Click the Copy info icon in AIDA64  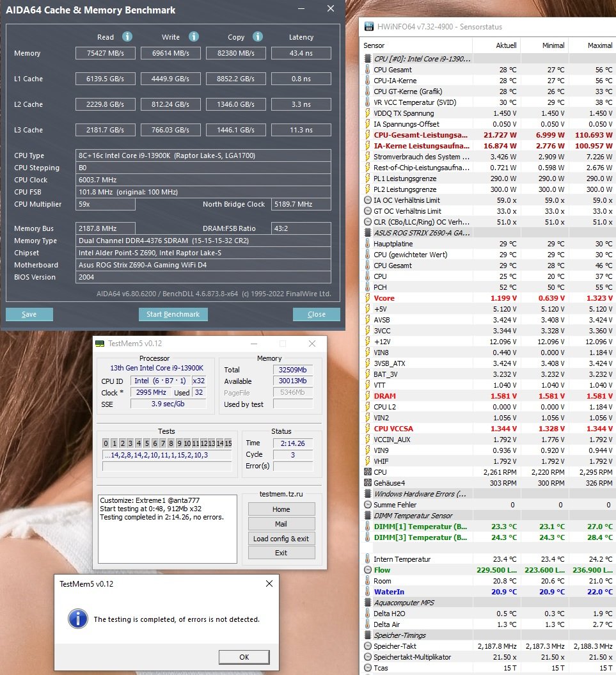pos(257,36)
